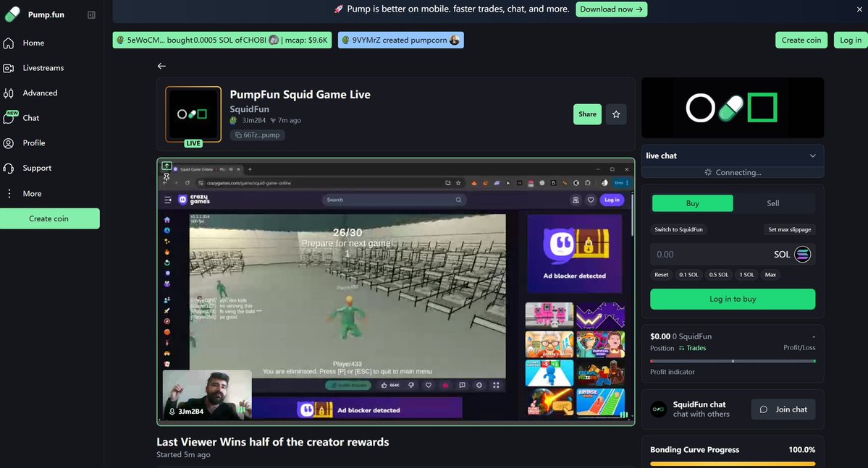
Task: Click the heart icon in crazygames header
Action: click(x=591, y=200)
